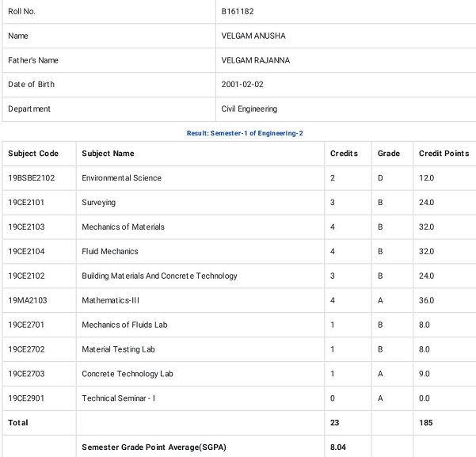
Task: Click the Surveying subject row
Action: click(x=239, y=203)
